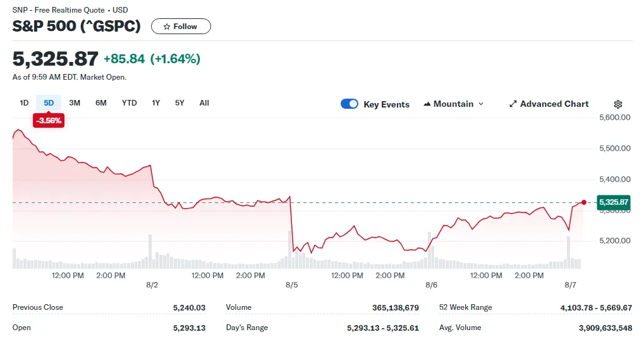This screenshot has width=644, height=344.
Task: Select the All time range tab
Action: (204, 102)
